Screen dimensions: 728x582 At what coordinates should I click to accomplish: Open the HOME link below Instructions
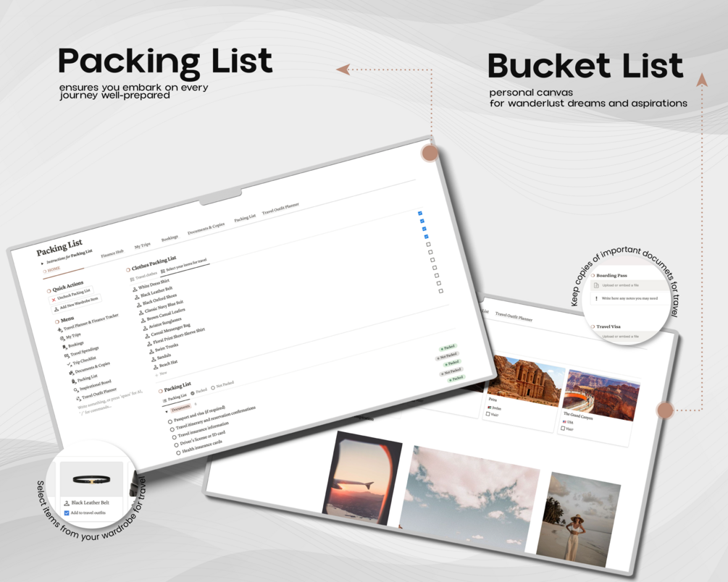click(x=52, y=270)
